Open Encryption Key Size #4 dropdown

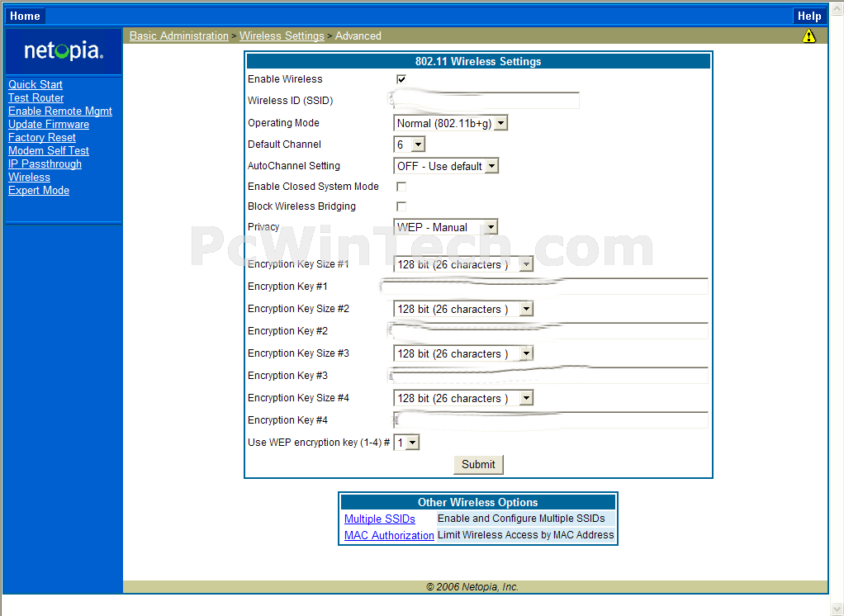tap(463, 398)
